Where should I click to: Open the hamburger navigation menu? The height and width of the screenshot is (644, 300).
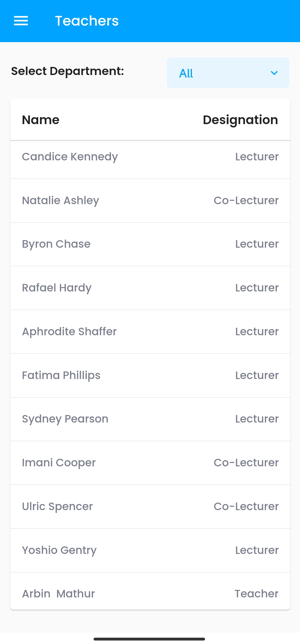point(21,21)
